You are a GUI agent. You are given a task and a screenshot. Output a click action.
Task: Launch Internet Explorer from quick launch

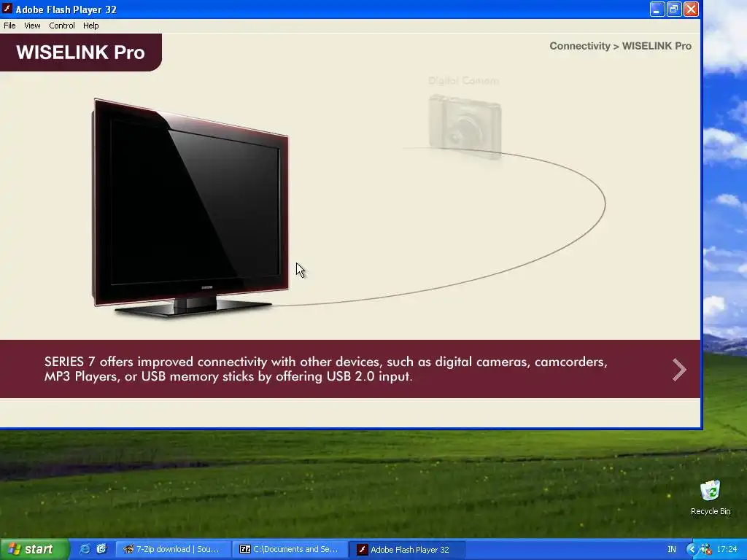[x=85, y=549]
